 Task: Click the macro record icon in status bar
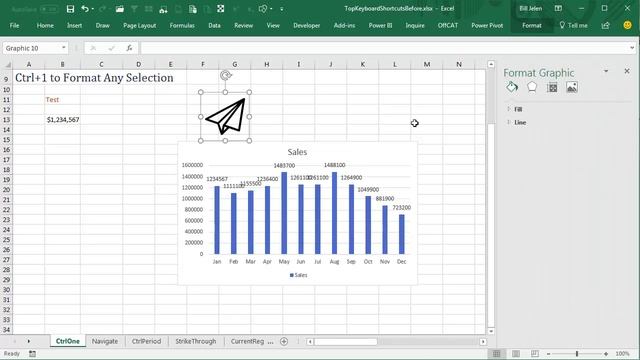point(32,354)
